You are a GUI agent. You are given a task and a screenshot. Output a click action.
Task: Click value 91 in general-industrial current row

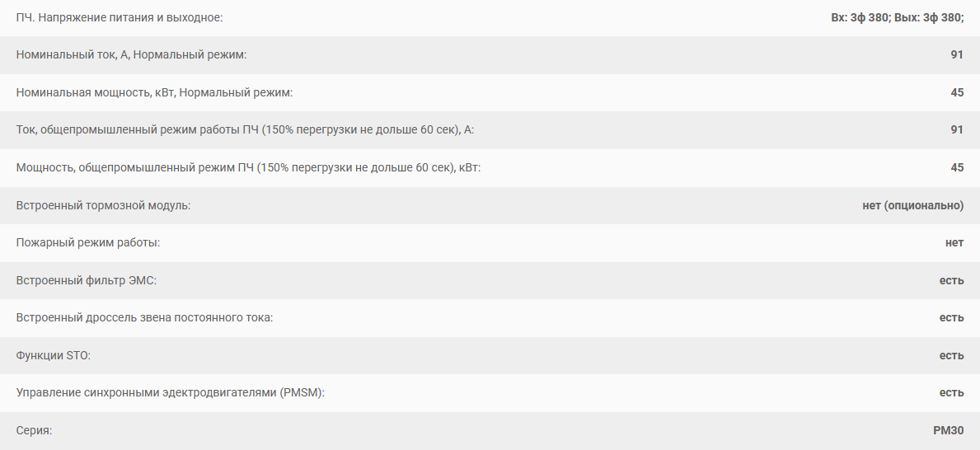pyautogui.click(x=957, y=130)
